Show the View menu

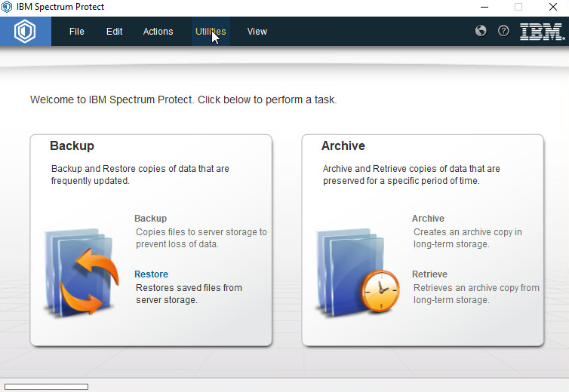(257, 32)
